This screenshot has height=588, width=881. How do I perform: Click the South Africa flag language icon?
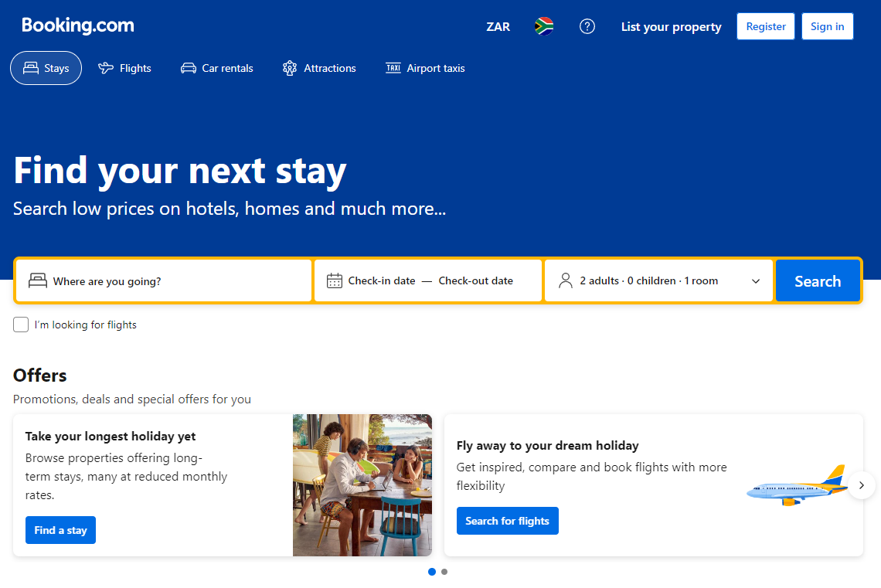[544, 26]
